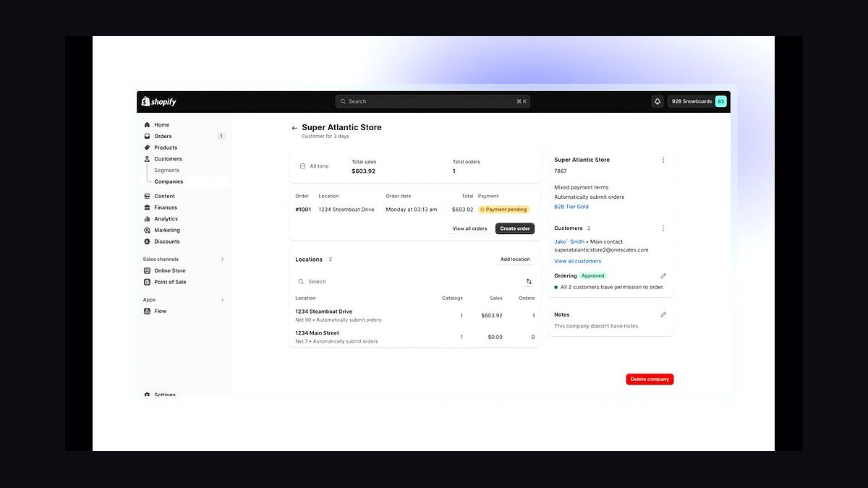
Task: Edit Ordering permissions with the pencil icon
Action: coord(663,275)
